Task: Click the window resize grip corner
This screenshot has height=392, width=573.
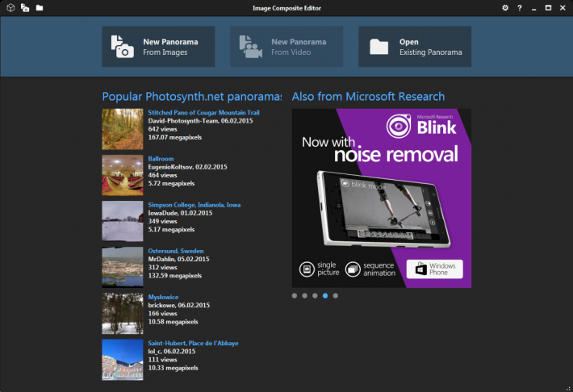Action: tap(568, 388)
